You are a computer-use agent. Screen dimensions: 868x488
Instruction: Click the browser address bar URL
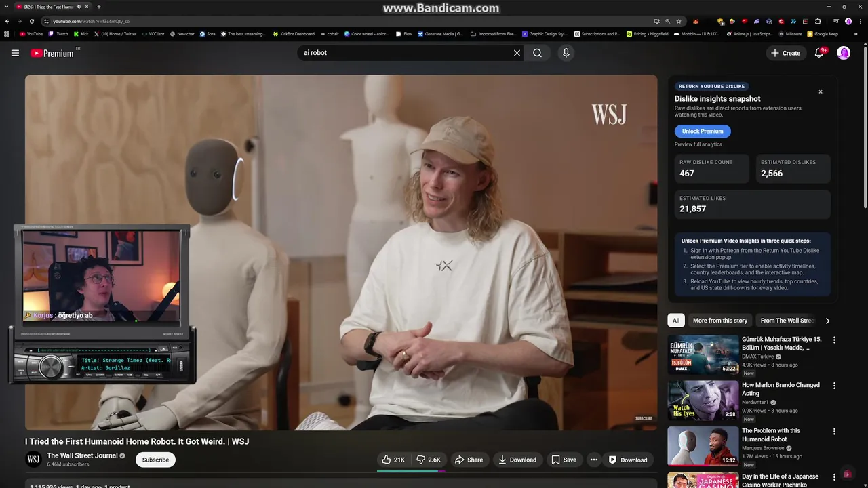pyautogui.click(x=91, y=21)
